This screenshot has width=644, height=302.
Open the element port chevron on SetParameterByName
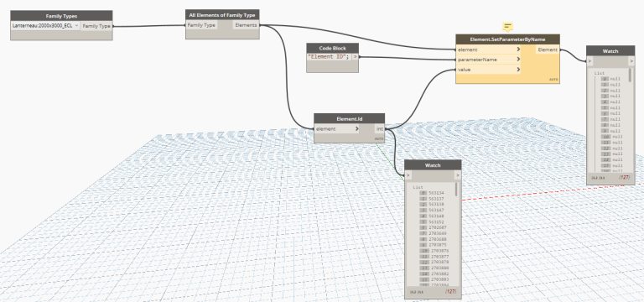[x=518, y=49]
